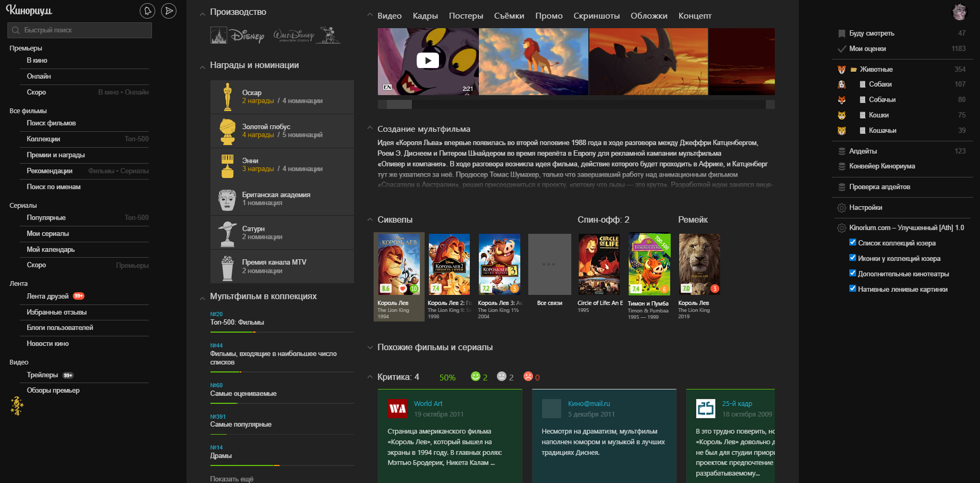Click the Disney studio logo
Image resolution: width=980 pixels, height=483 pixels.
238,36
